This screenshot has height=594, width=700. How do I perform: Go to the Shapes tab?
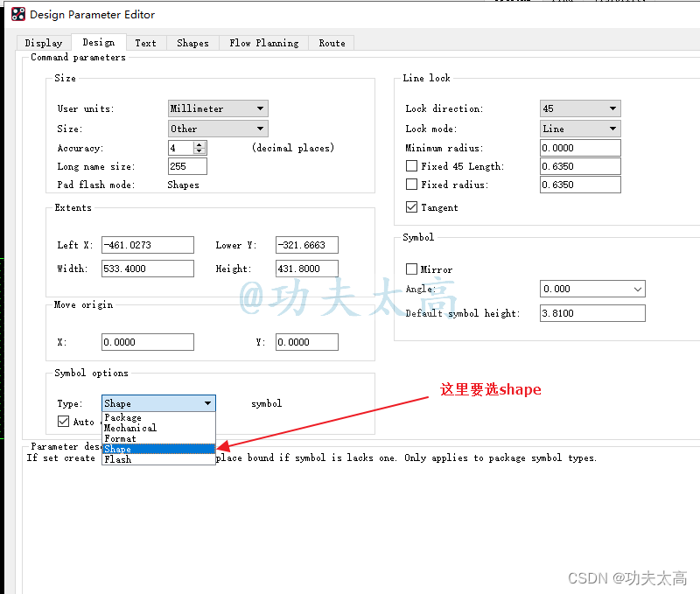click(x=192, y=43)
